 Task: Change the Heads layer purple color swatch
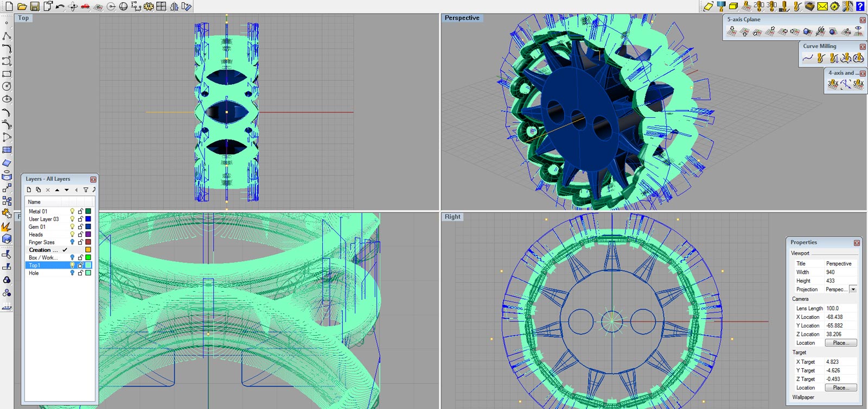pos(88,235)
